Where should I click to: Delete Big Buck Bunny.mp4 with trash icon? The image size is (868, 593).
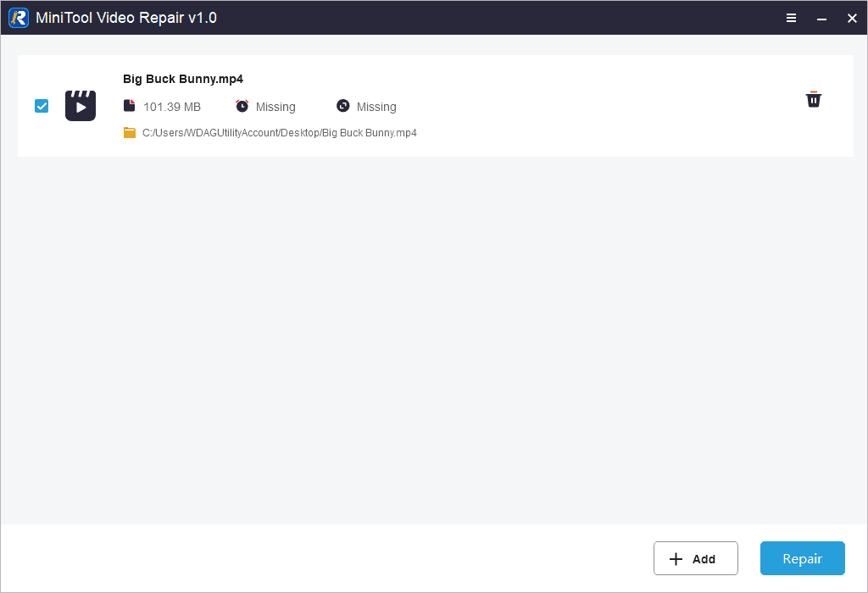(813, 100)
